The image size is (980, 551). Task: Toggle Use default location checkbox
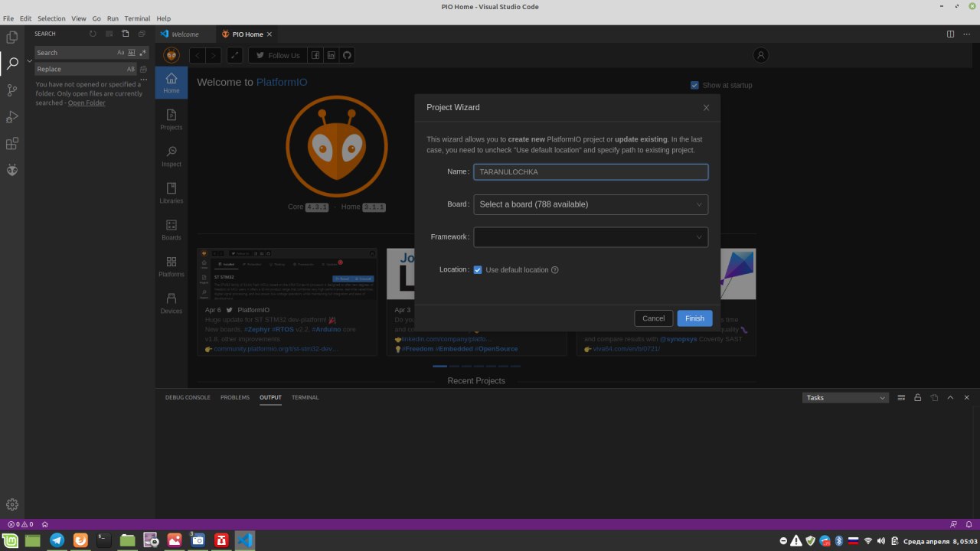pyautogui.click(x=478, y=269)
